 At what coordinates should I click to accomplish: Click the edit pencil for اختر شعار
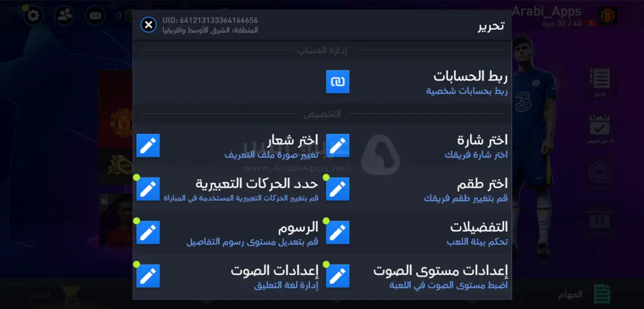[x=148, y=145]
